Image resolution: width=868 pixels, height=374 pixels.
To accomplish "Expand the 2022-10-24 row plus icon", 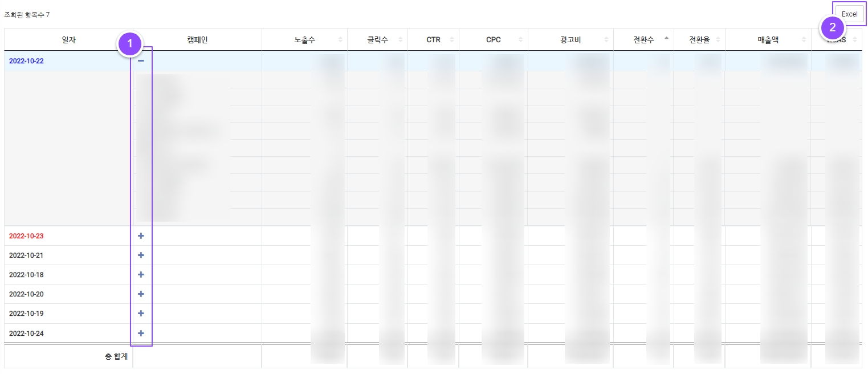I will [x=141, y=334].
